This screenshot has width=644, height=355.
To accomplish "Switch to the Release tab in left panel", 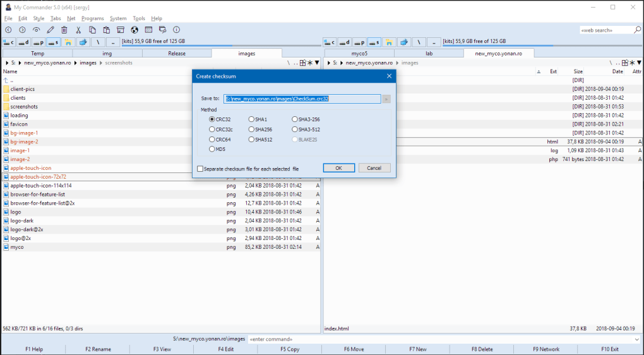I will tap(177, 54).
